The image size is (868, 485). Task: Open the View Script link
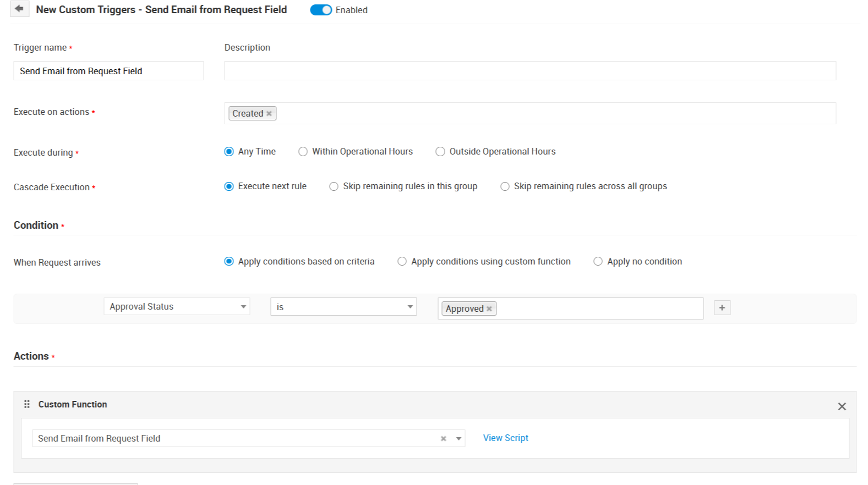[x=505, y=438]
